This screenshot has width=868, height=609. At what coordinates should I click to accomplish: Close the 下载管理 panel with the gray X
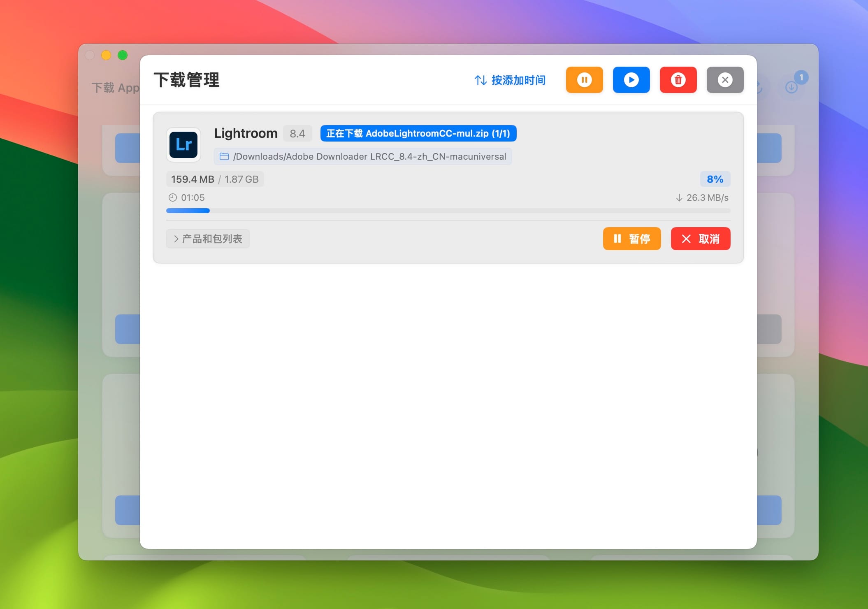pyautogui.click(x=725, y=80)
